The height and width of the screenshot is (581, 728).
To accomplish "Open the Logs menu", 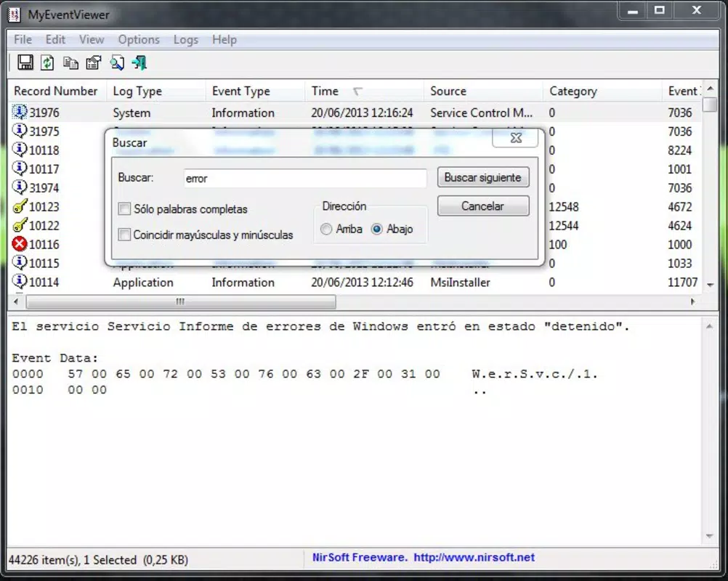I will (186, 39).
